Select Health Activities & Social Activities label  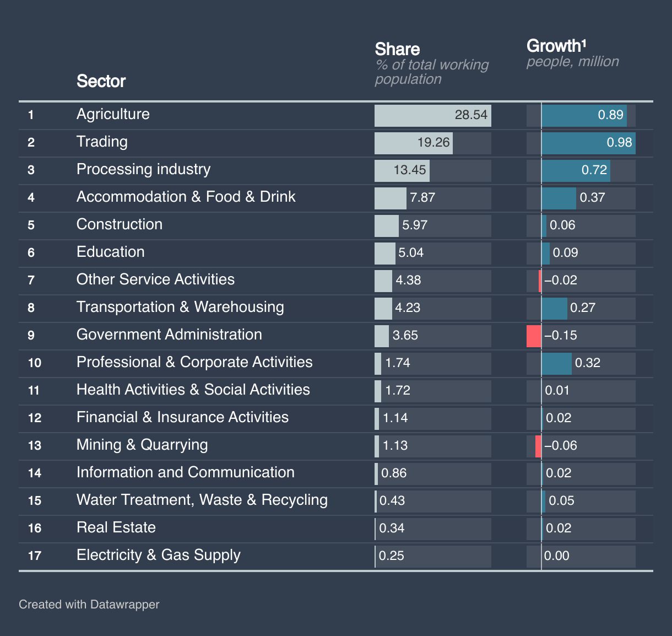[x=193, y=390]
